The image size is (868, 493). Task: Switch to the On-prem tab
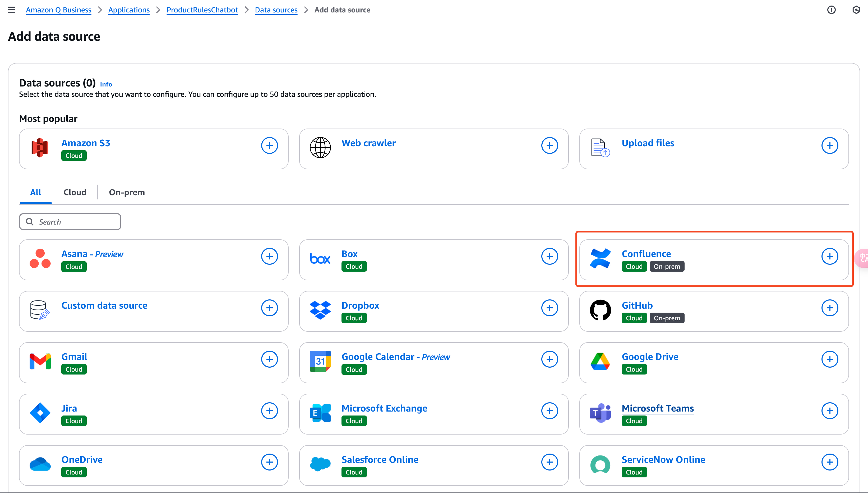point(127,192)
